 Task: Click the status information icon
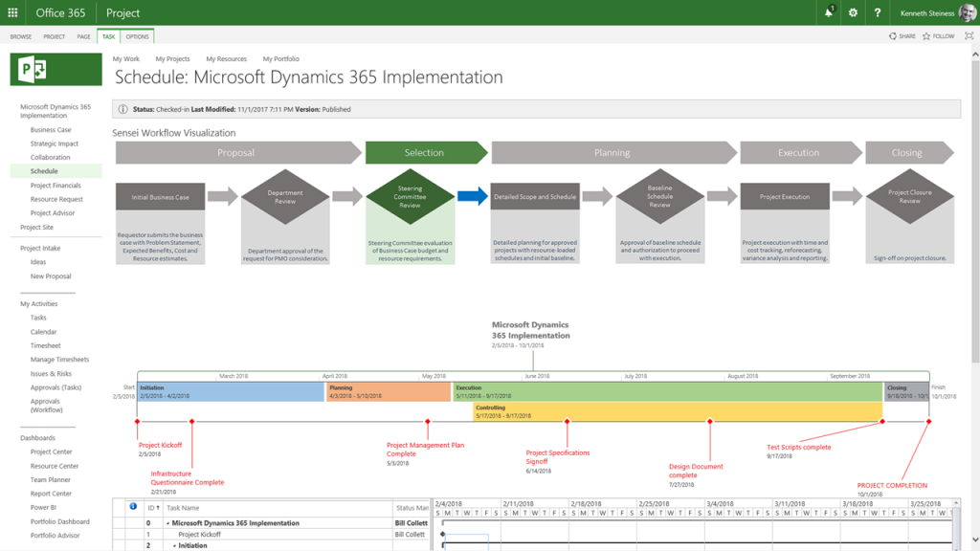122,109
